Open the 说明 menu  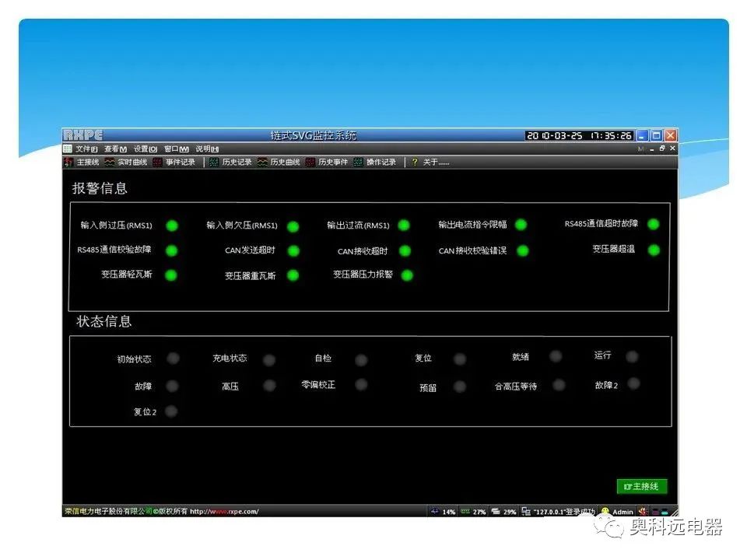(207, 149)
